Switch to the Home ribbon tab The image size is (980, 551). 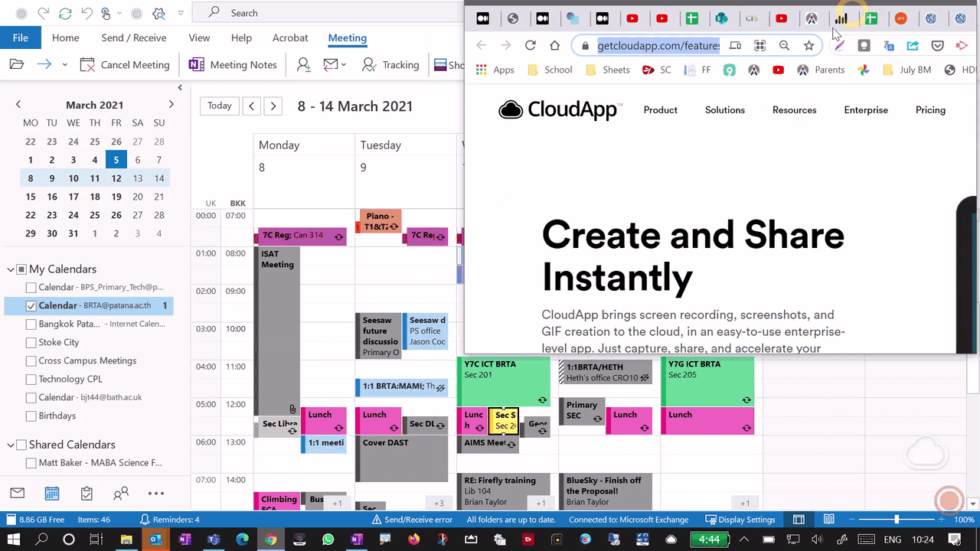click(66, 37)
